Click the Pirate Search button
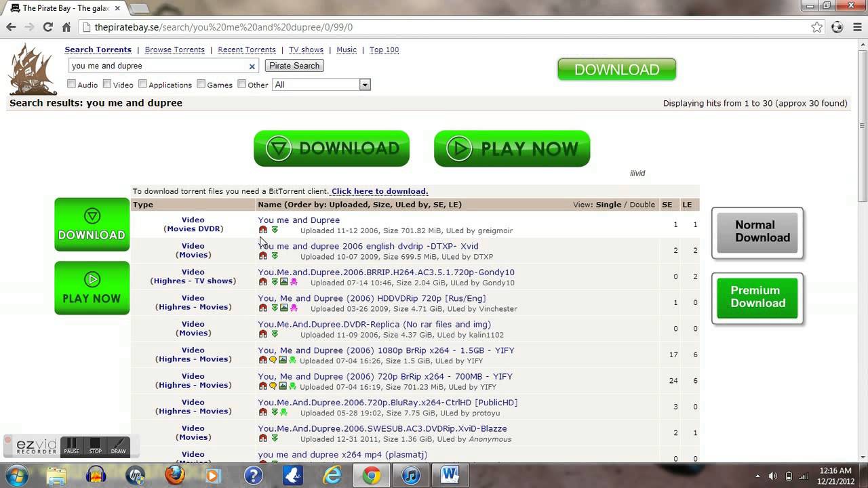 [x=294, y=66]
